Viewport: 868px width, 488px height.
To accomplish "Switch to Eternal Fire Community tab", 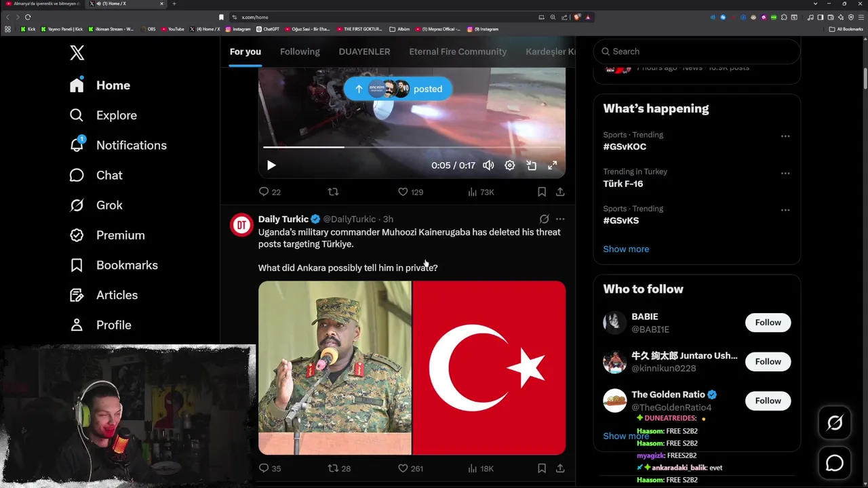I will point(458,52).
